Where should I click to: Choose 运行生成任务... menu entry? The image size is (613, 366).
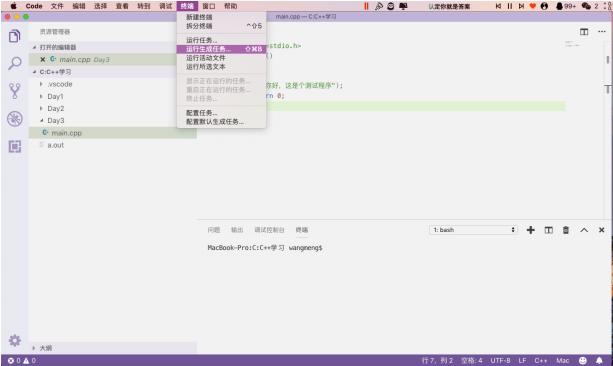coord(221,49)
